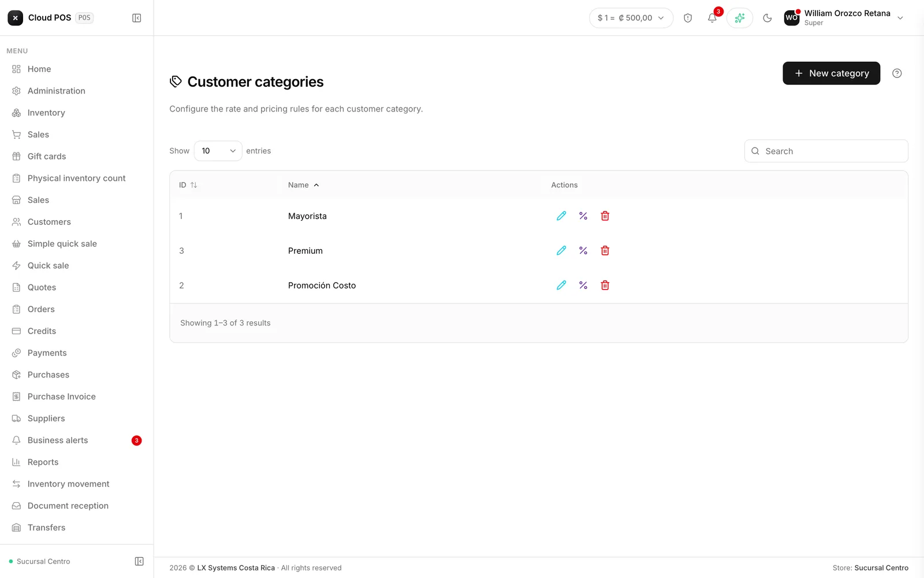Toggle dark mode with the moon icon
Screen dimensions: 924x578
click(x=767, y=18)
